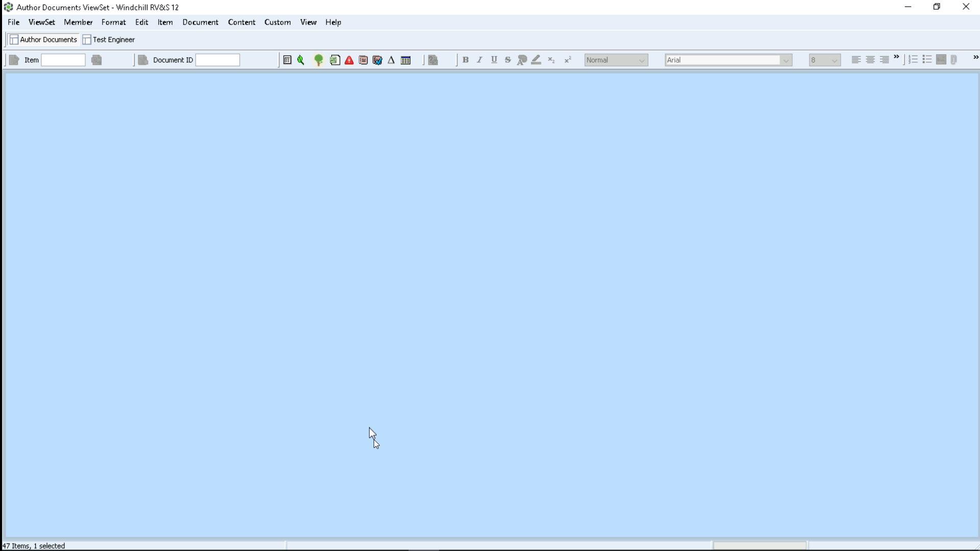Screen dimensions: 980x551
Task: Click the green tree icon
Action: click(318, 60)
